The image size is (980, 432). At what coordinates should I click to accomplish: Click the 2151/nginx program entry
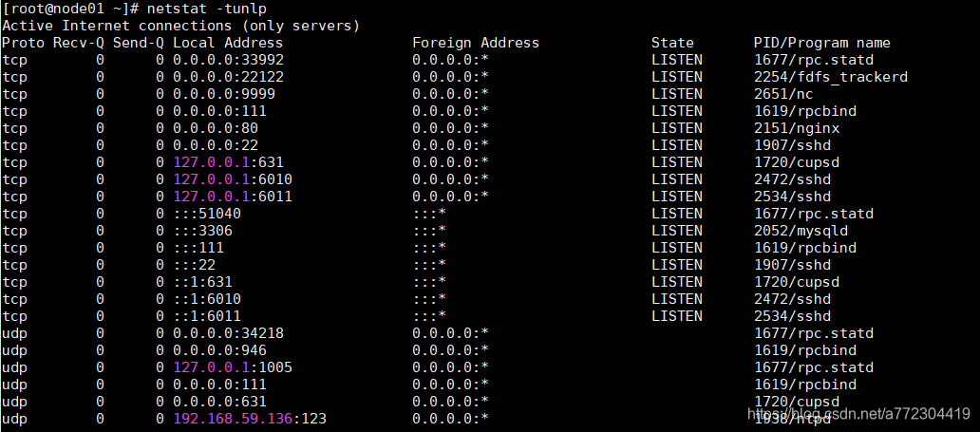click(796, 128)
